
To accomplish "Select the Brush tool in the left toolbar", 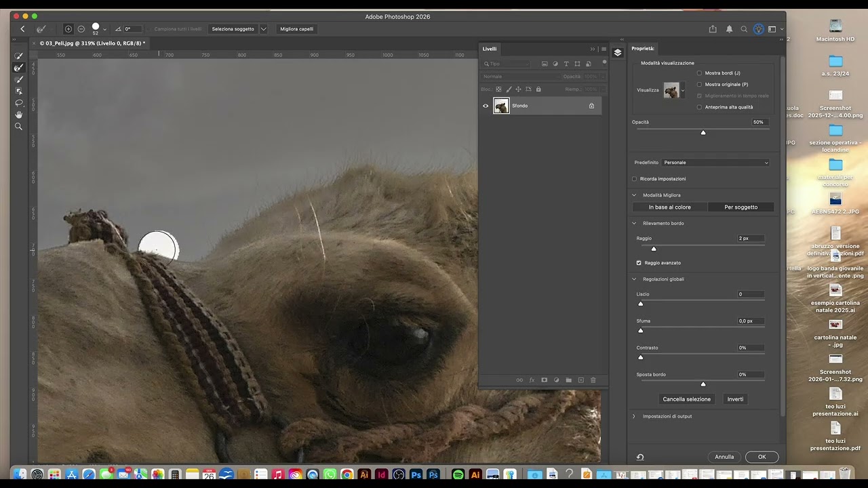I will pos(19,79).
